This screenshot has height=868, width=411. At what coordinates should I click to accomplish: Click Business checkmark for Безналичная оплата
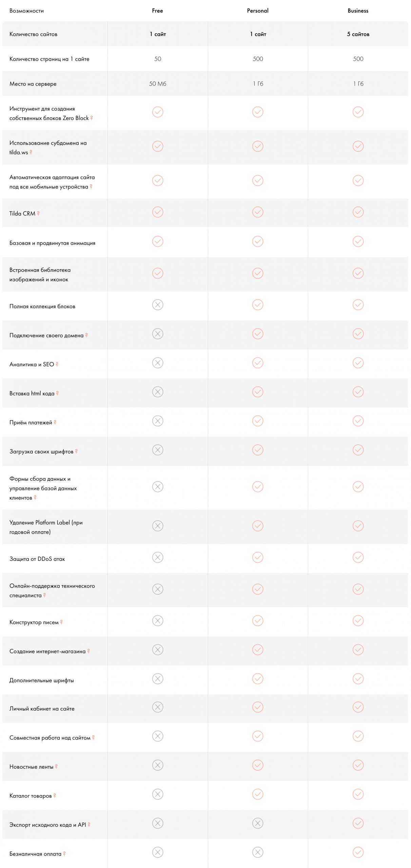[358, 852]
